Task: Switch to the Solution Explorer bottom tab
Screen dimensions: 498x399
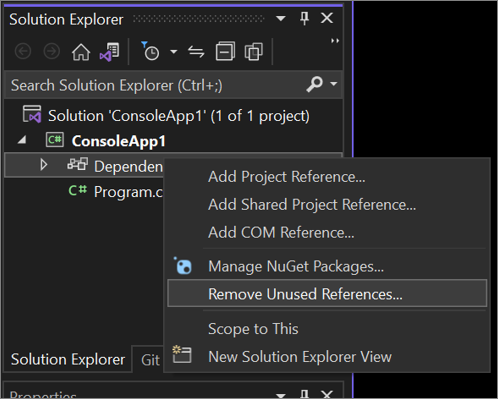Action: pos(68,359)
